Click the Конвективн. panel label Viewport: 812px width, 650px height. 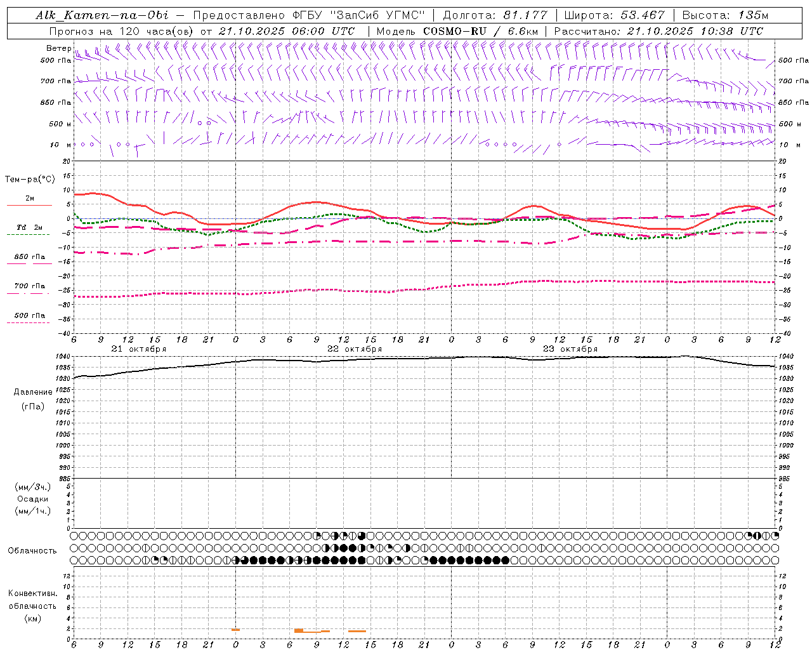pyautogui.click(x=32, y=594)
